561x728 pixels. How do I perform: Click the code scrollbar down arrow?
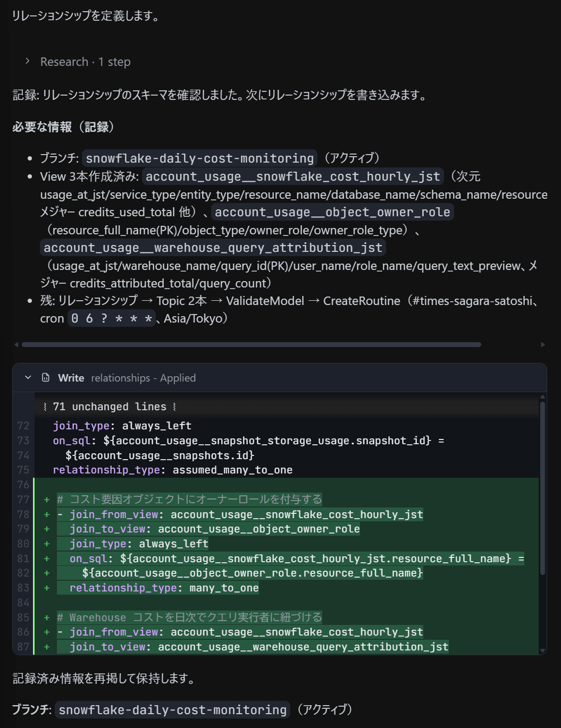click(x=542, y=650)
